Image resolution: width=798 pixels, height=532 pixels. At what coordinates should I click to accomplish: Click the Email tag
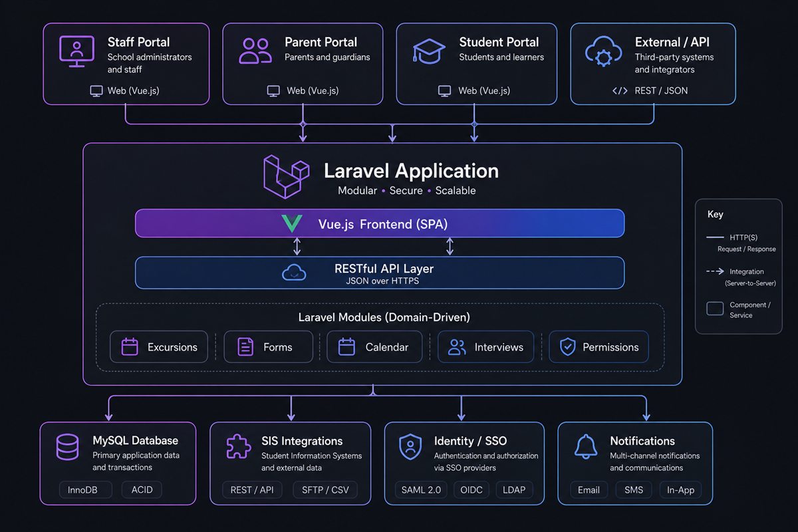coord(589,490)
